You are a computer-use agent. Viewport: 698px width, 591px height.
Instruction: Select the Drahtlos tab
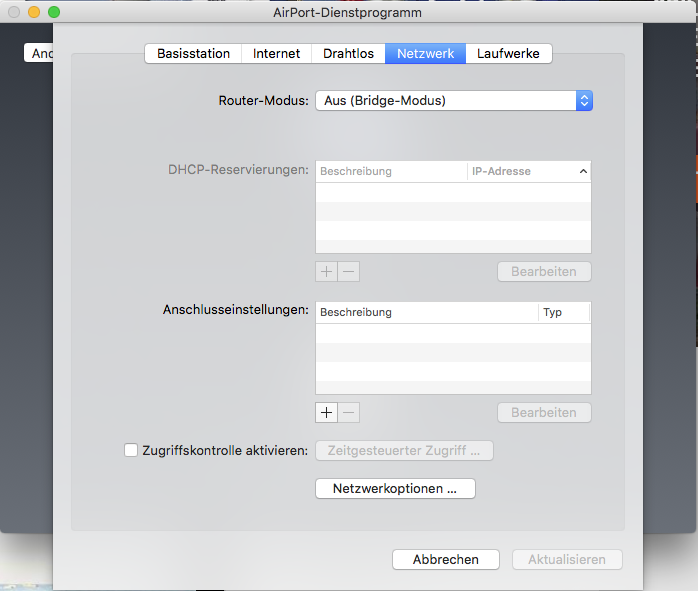(348, 53)
